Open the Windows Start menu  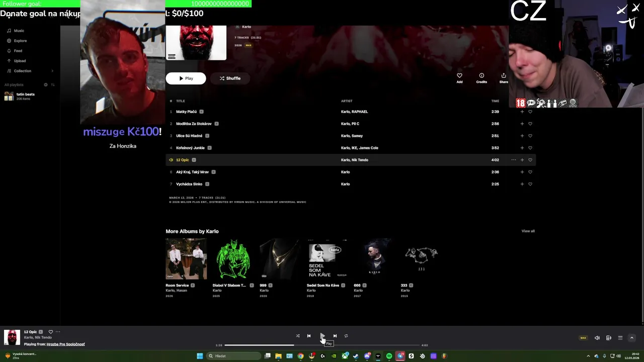(200, 356)
